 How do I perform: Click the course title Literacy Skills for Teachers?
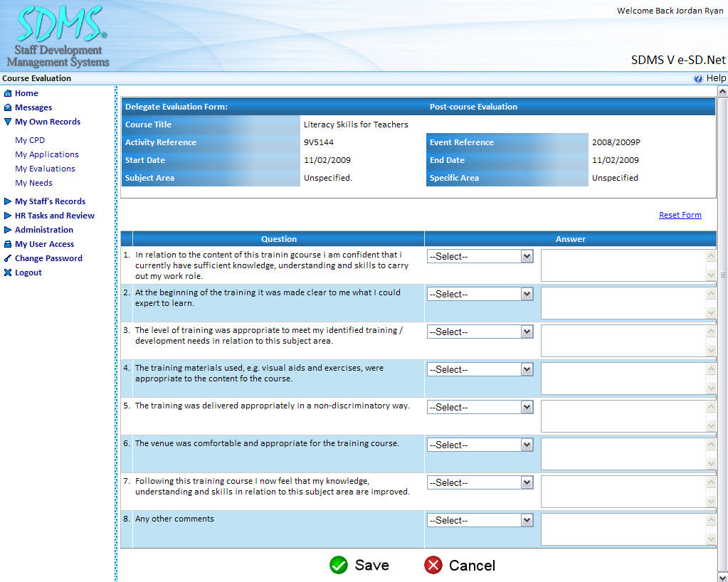click(356, 125)
